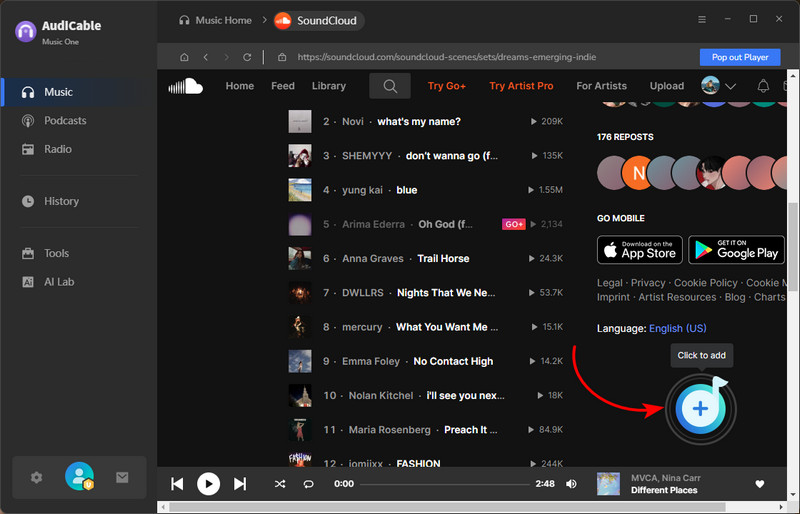Open the For Artists link

tap(601, 86)
